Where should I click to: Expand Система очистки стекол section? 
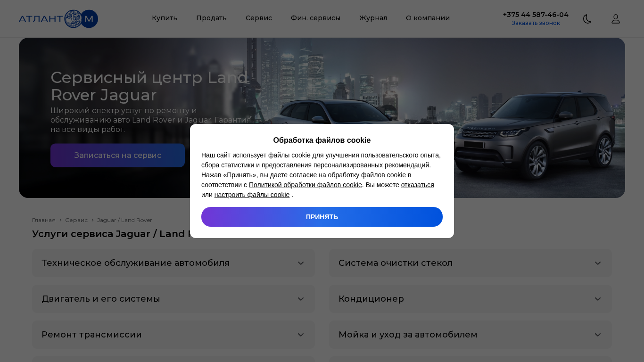(471, 263)
